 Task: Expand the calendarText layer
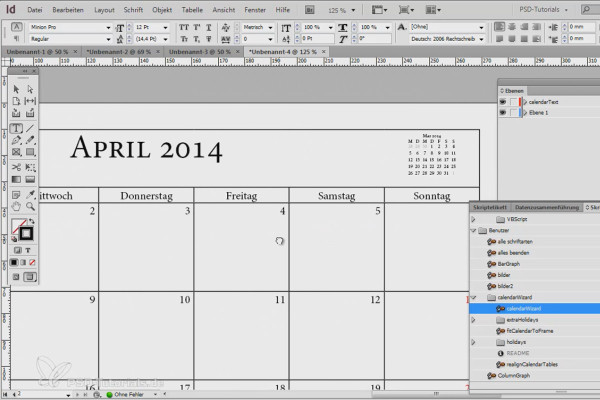pos(525,102)
